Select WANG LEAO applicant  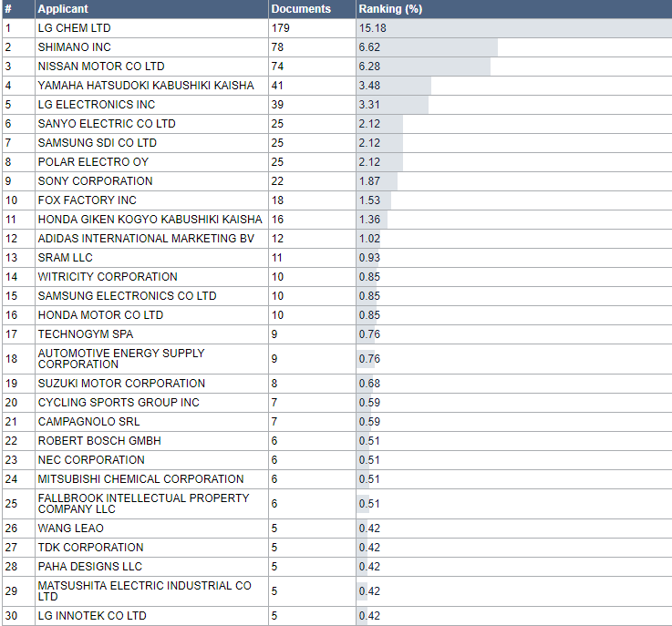[x=71, y=529]
